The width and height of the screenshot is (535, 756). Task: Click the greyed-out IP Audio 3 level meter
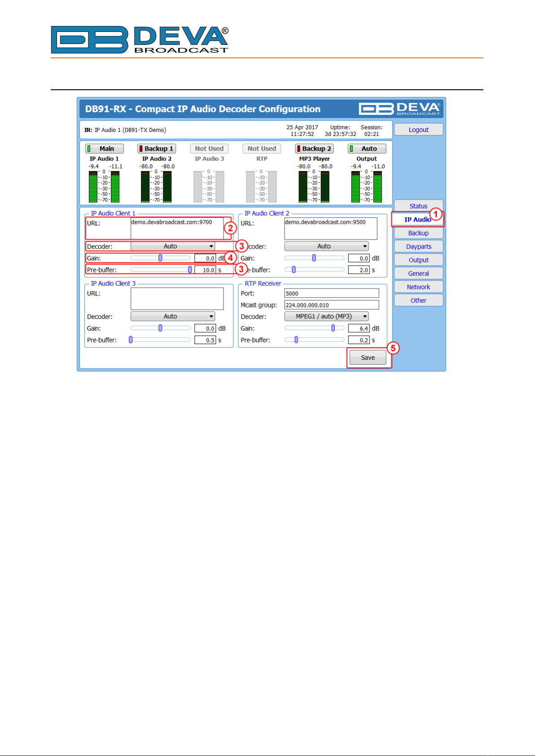click(209, 187)
